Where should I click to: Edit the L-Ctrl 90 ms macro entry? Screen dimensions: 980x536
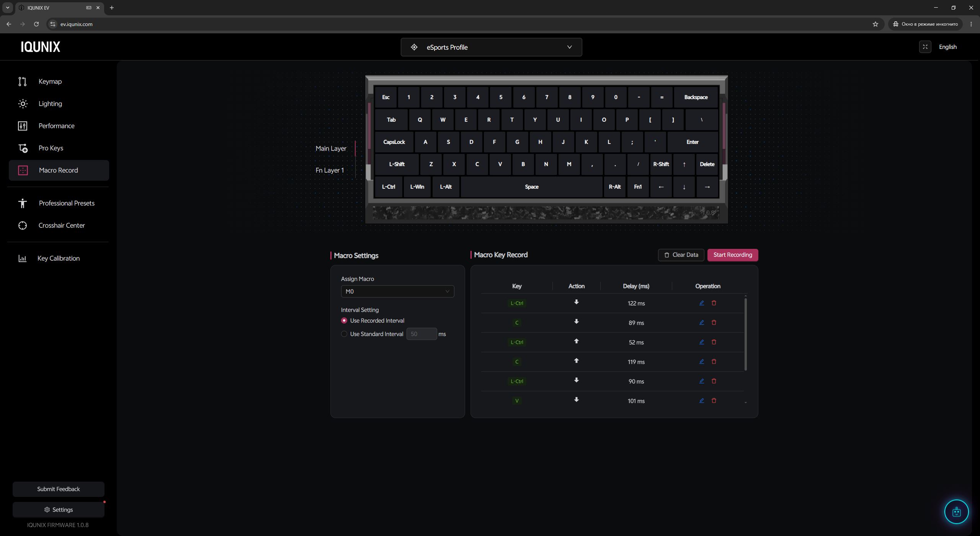[x=702, y=381]
